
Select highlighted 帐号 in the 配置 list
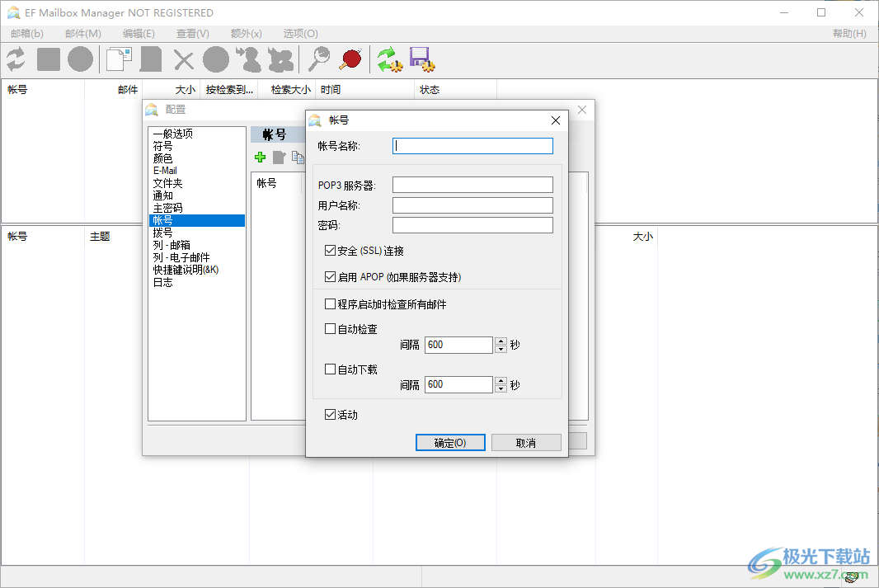(197, 220)
